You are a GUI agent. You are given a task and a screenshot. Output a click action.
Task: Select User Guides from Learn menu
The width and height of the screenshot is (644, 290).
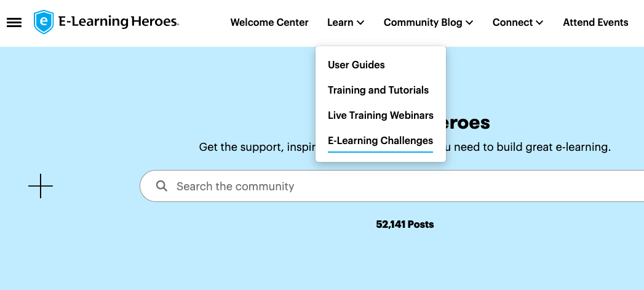click(356, 65)
